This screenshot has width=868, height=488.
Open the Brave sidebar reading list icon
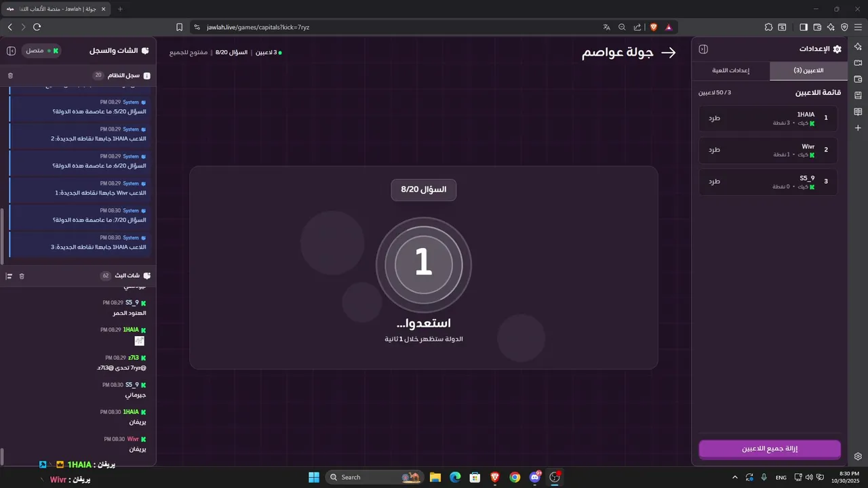[x=858, y=112]
